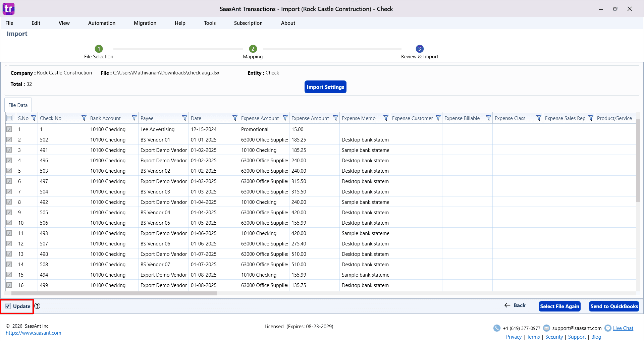Screen dimensions: 644x341
Task: Open the Support link in footer
Action: [x=577, y=337]
